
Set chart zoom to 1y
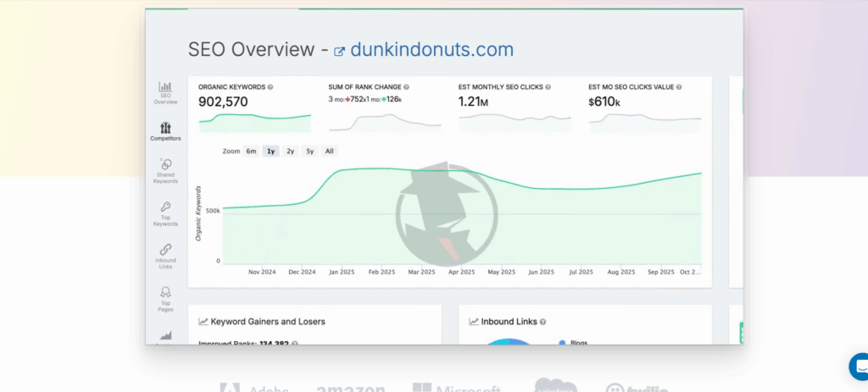click(x=270, y=151)
